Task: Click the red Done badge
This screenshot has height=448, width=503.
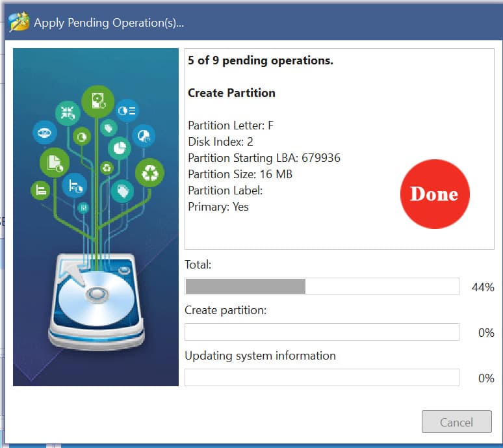Action: coord(434,194)
